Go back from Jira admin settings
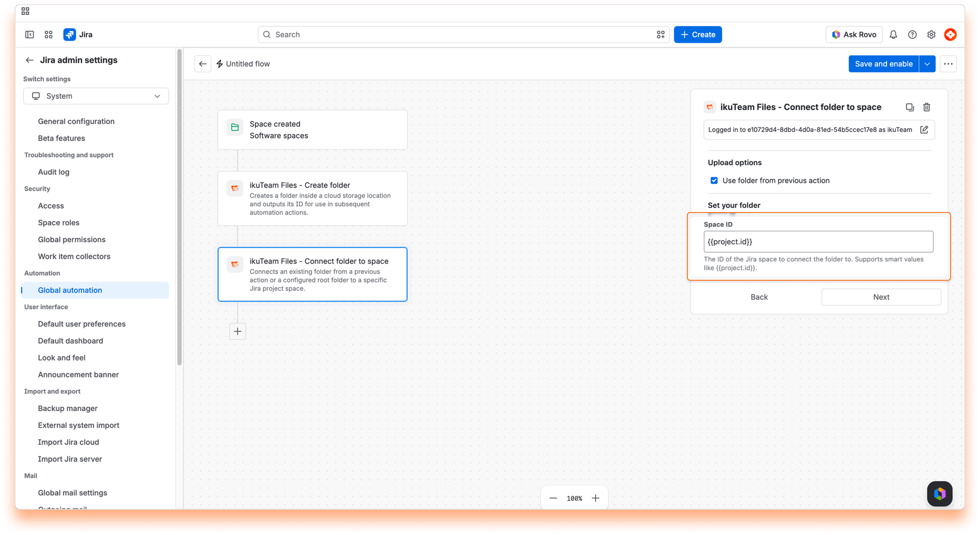The width and height of the screenshot is (980, 535). 30,60
